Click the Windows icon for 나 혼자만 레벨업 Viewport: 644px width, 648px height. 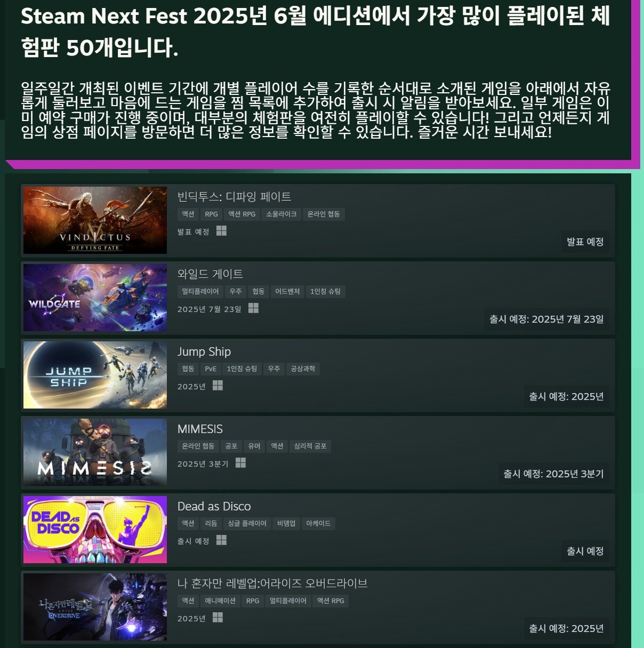(x=218, y=618)
